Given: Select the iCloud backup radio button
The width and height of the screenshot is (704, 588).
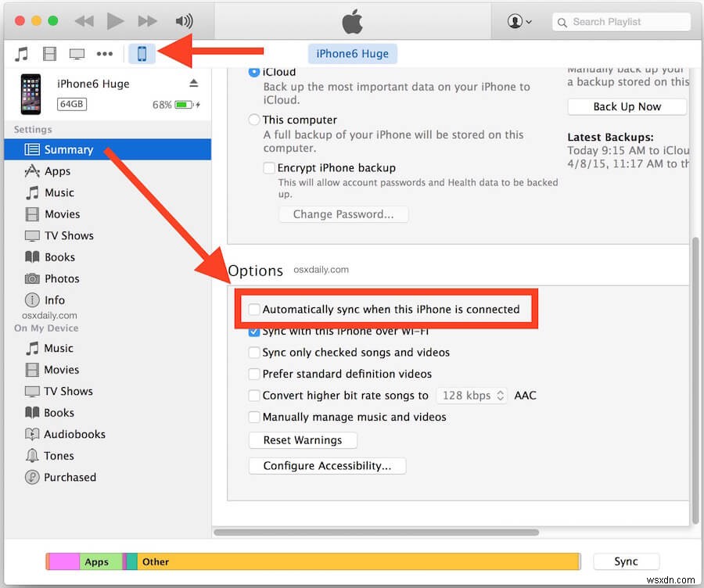Looking at the screenshot, I should pos(253,71).
